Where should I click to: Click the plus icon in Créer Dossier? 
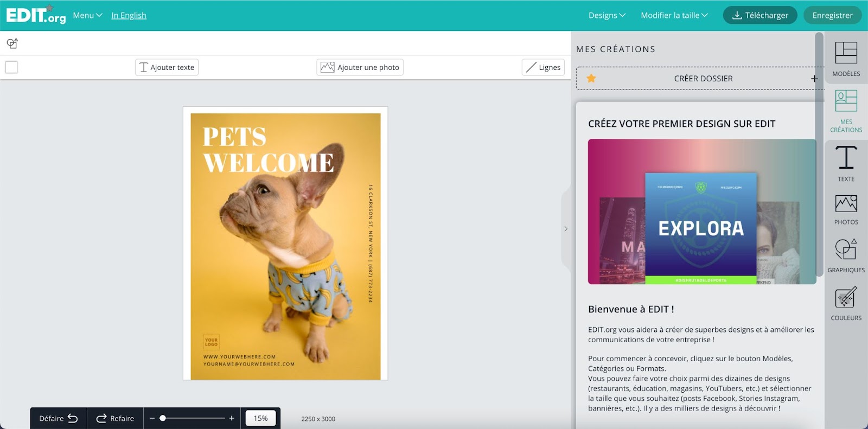click(x=814, y=79)
